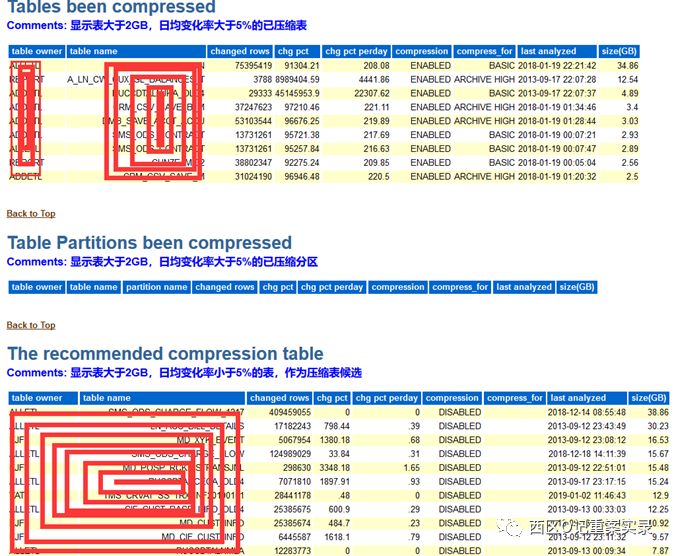674x556 pixels.
Task: Click last analyzed 2018-12-18 14:11:39
Action: (x=587, y=454)
